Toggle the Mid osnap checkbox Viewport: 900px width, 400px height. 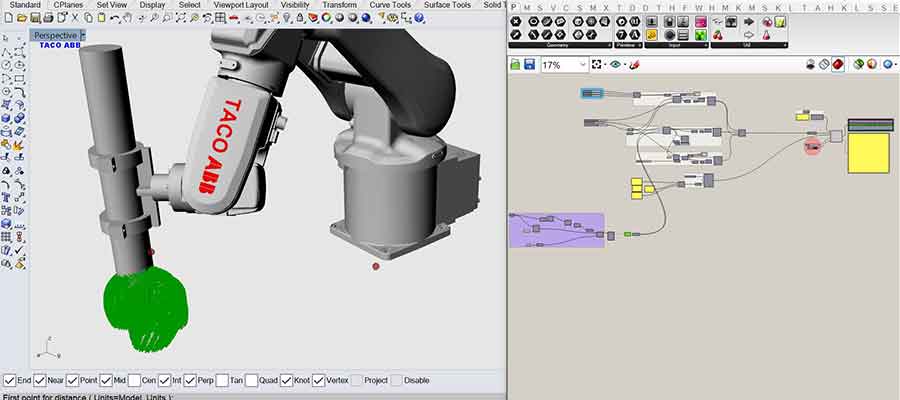106,380
